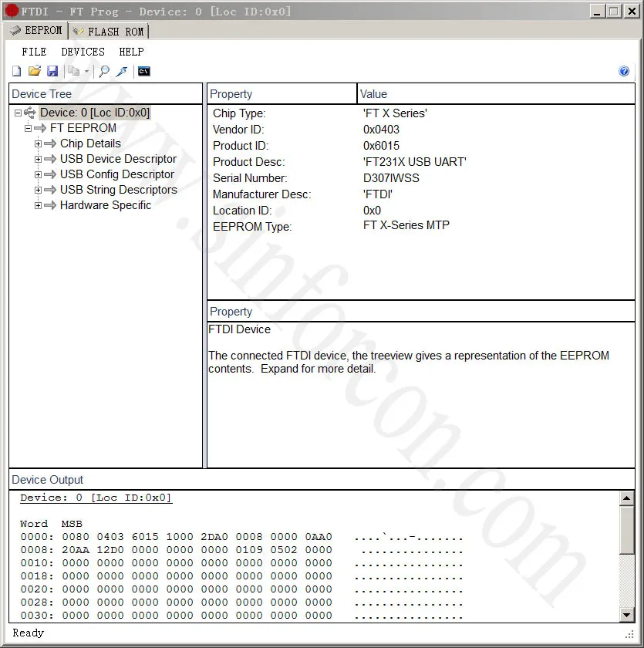Select Device: 0 [Loc ID:0x0] in tree

point(95,113)
